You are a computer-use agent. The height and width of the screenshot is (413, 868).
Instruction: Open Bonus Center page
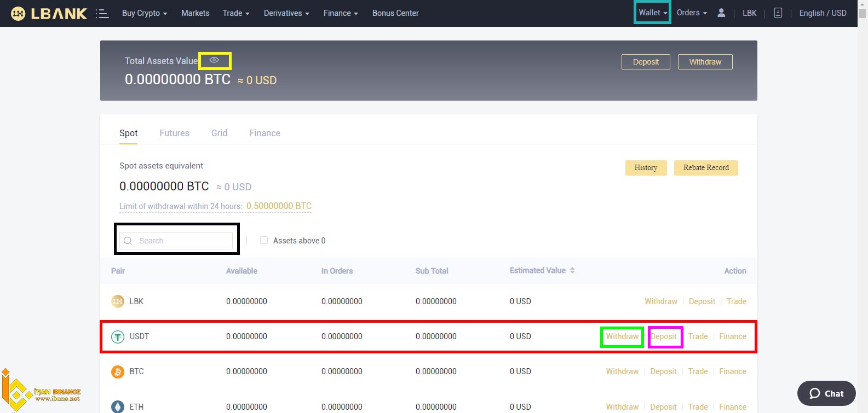coord(395,13)
